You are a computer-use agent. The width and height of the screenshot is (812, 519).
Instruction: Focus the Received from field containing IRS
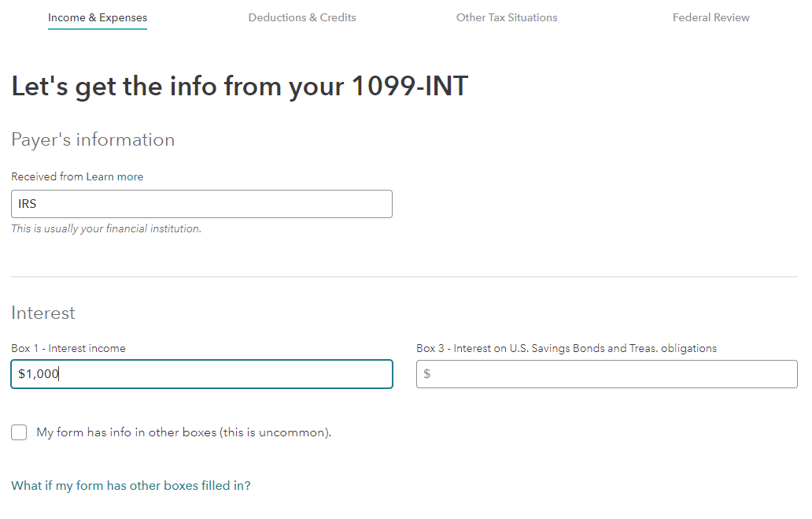[x=201, y=204]
